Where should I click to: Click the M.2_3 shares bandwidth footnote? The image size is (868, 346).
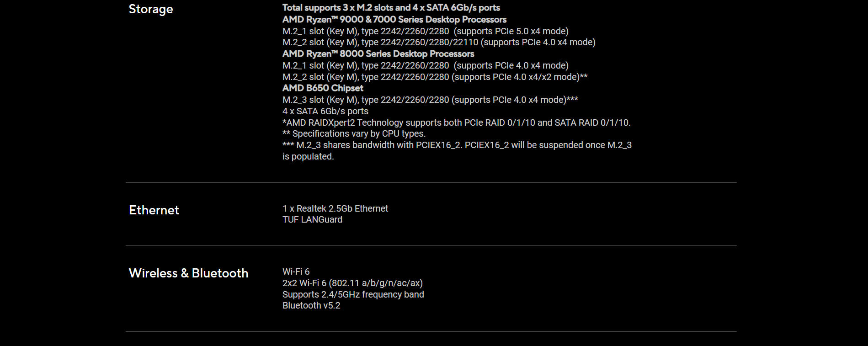pos(457,151)
